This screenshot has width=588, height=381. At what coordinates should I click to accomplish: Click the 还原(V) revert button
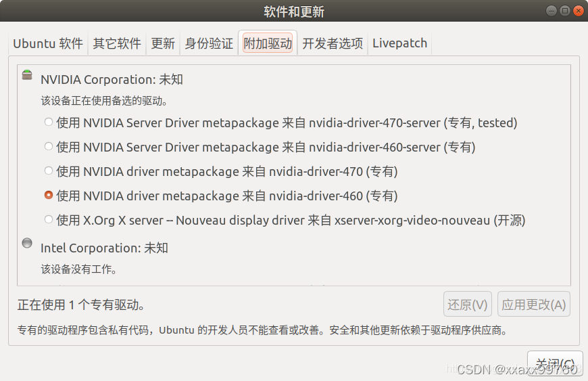pyautogui.click(x=467, y=304)
